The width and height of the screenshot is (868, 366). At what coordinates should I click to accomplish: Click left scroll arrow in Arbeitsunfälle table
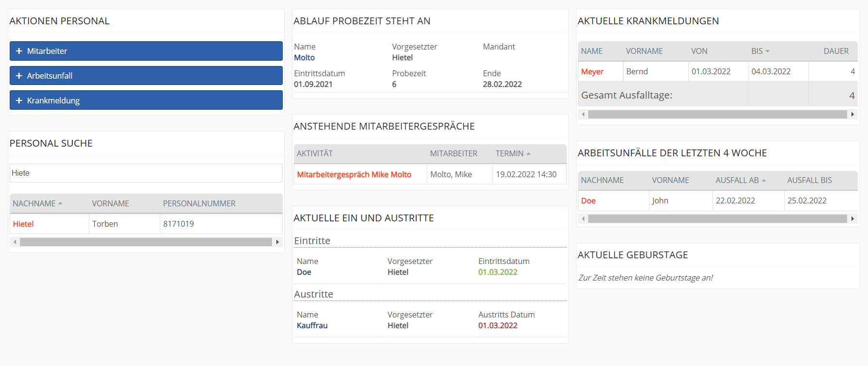583,219
